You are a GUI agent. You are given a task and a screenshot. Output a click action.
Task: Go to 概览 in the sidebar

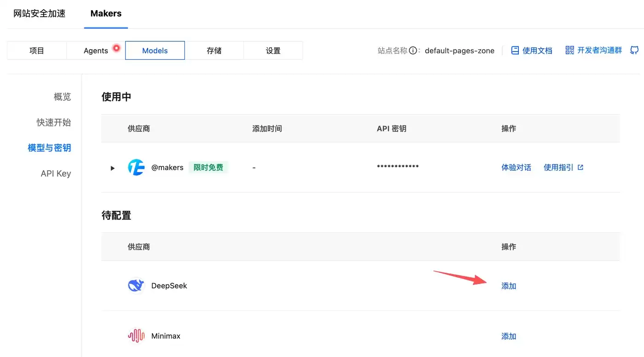(63, 97)
